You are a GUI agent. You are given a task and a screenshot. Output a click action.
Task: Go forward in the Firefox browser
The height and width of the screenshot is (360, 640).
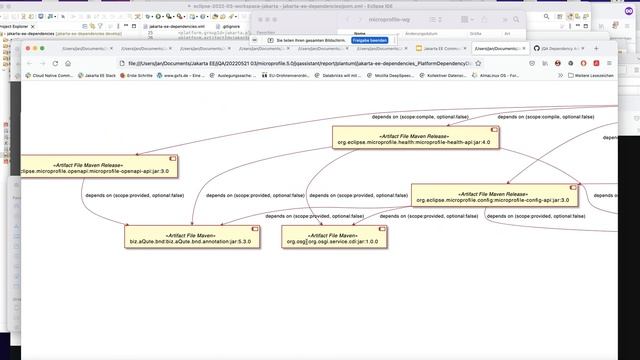coord(42,64)
